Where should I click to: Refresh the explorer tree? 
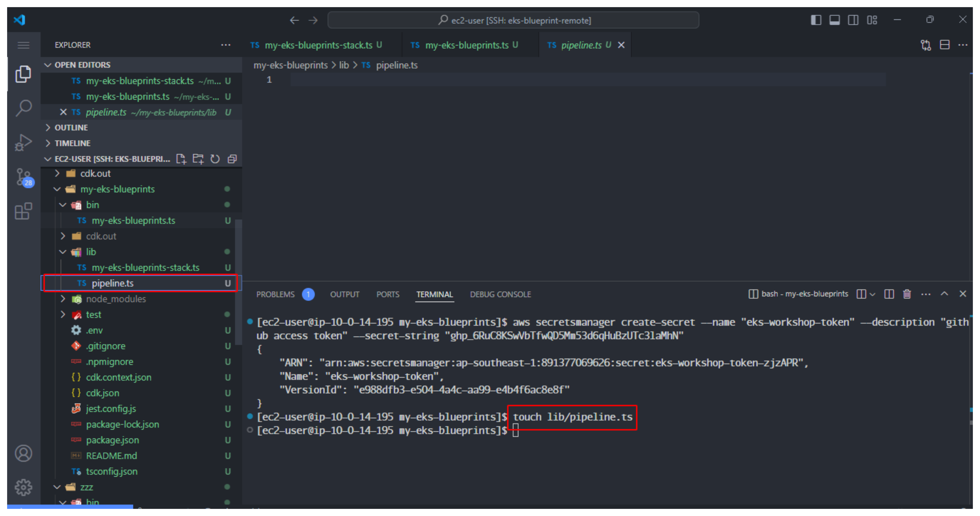pos(215,159)
